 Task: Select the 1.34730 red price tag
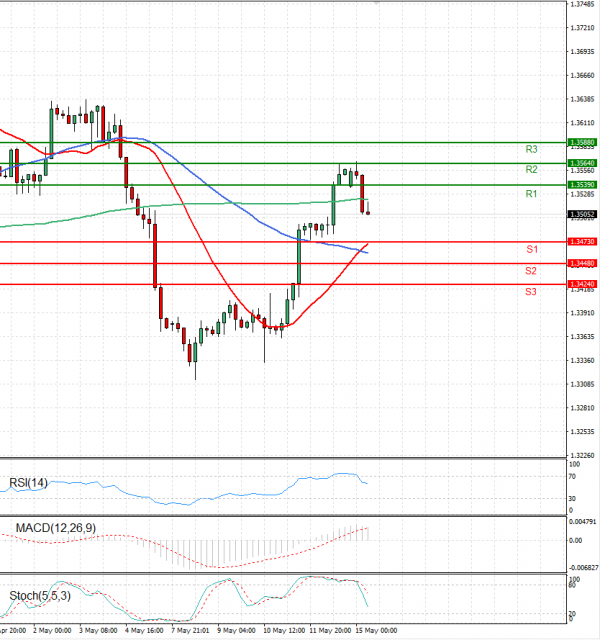581,242
